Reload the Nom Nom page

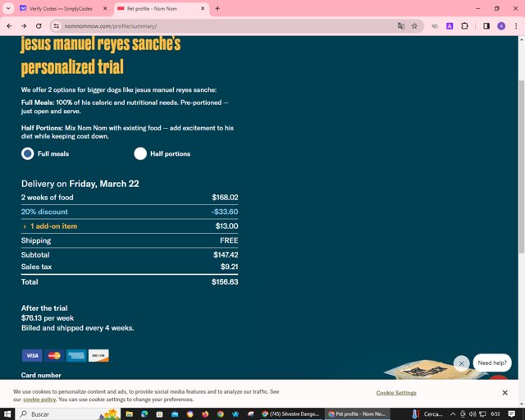click(x=39, y=25)
